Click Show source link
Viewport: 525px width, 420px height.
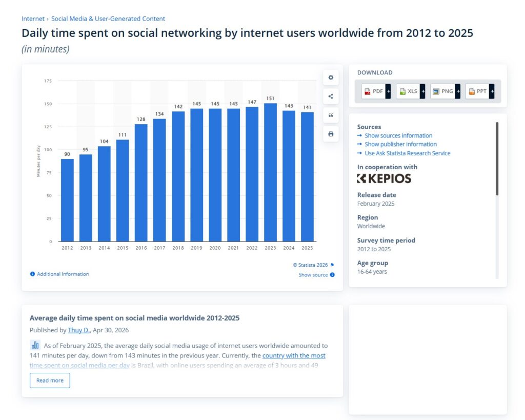pos(313,275)
